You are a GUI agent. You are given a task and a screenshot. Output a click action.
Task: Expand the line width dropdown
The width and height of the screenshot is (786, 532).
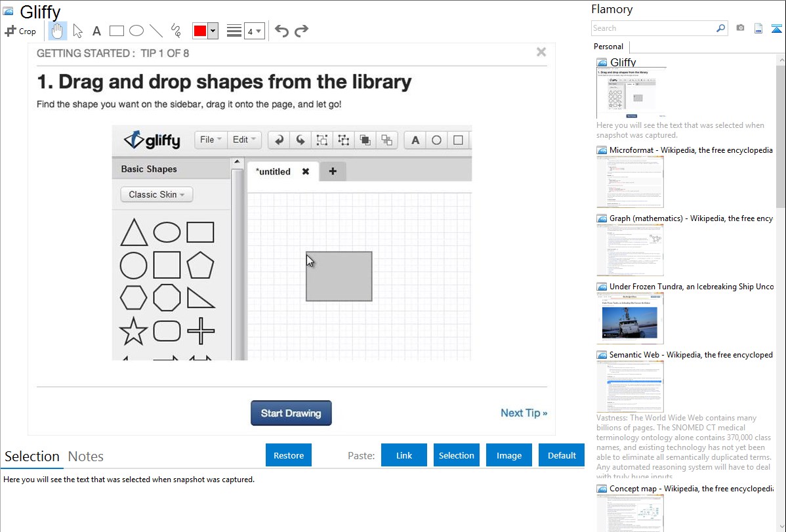click(254, 31)
